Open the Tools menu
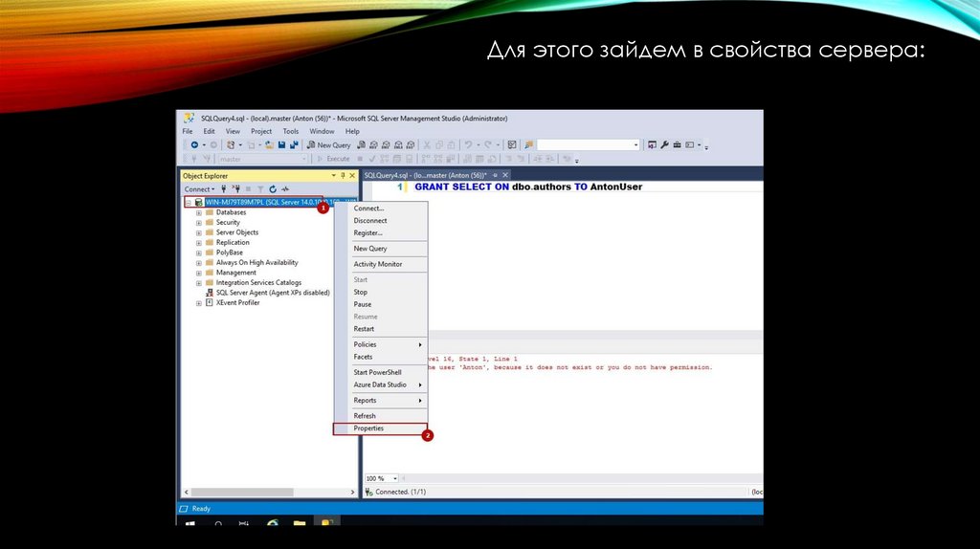Screen dimensions: 980x549 tap(291, 131)
